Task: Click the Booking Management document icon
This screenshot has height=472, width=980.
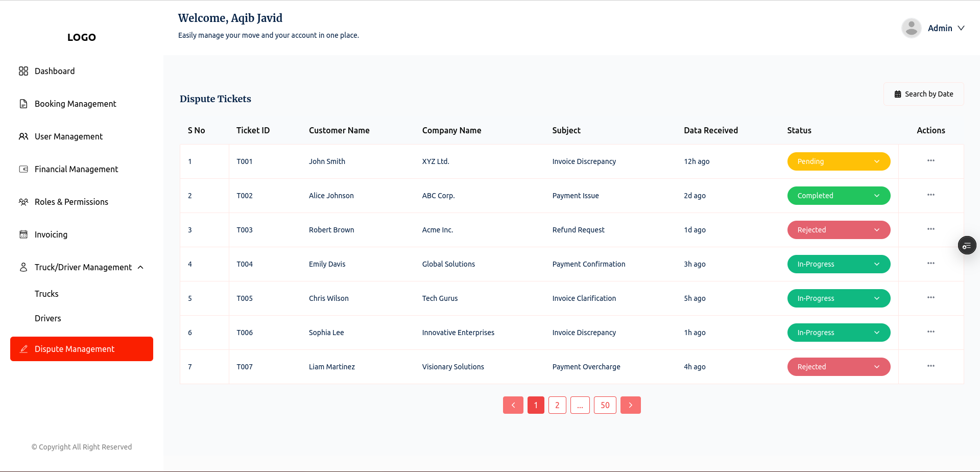Action: click(23, 104)
